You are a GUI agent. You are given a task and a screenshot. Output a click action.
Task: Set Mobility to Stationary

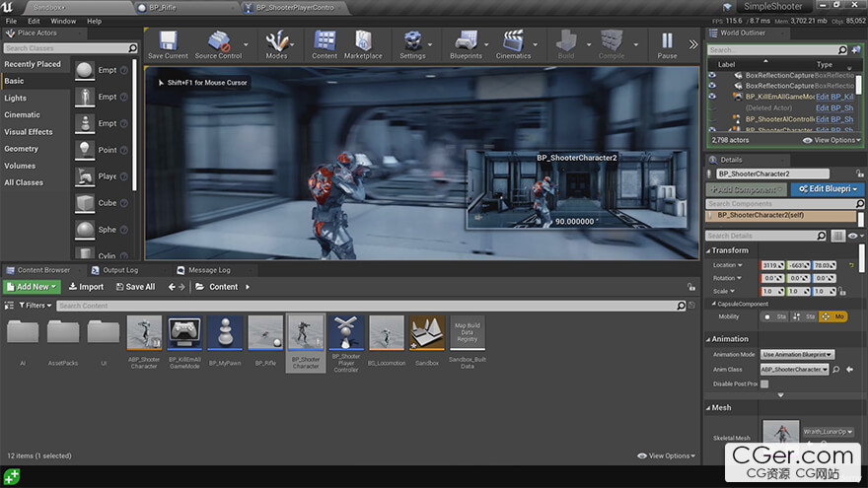click(x=804, y=316)
